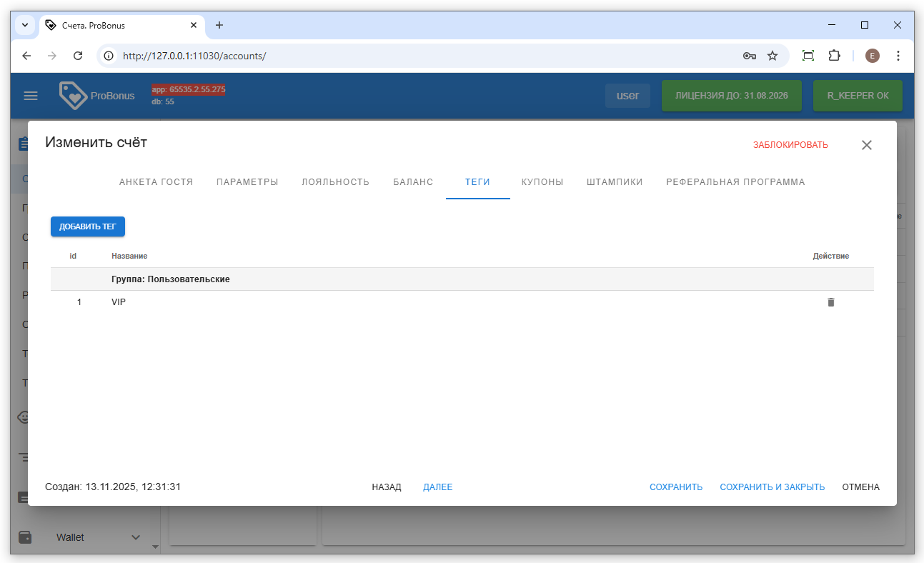The width and height of the screenshot is (924, 563).
Task: Expand the Wallet sidebar section
Action: [136, 537]
